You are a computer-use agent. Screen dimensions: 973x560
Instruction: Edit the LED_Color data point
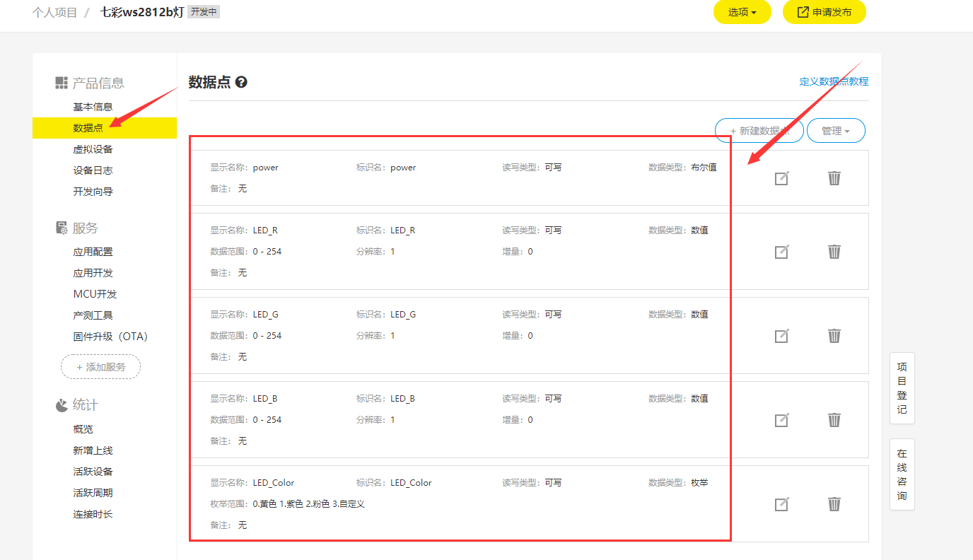click(781, 504)
